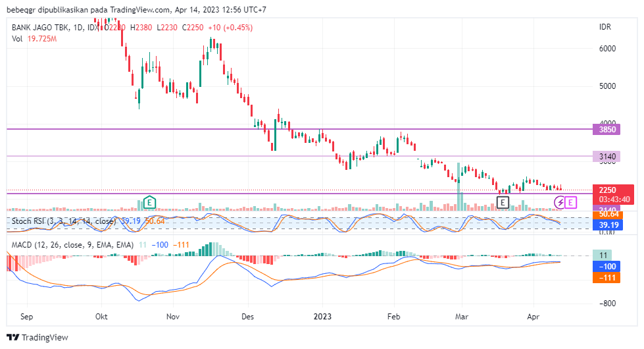Image resolution: width=644 pixels, height=349 pixels.
Task: Open the TradingView logo link
Action: pos(37,338)
